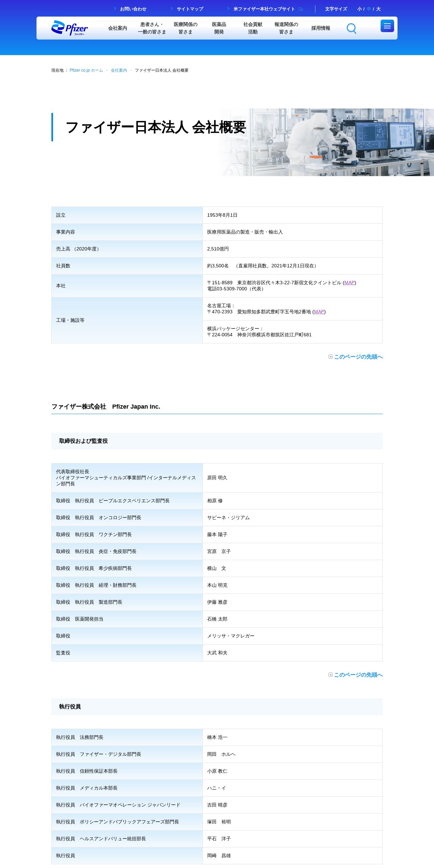Image resolution: width=434 pixels, height=868 pixels.
Task: Click 藤本 陽子 name cell
Action: 292,534
